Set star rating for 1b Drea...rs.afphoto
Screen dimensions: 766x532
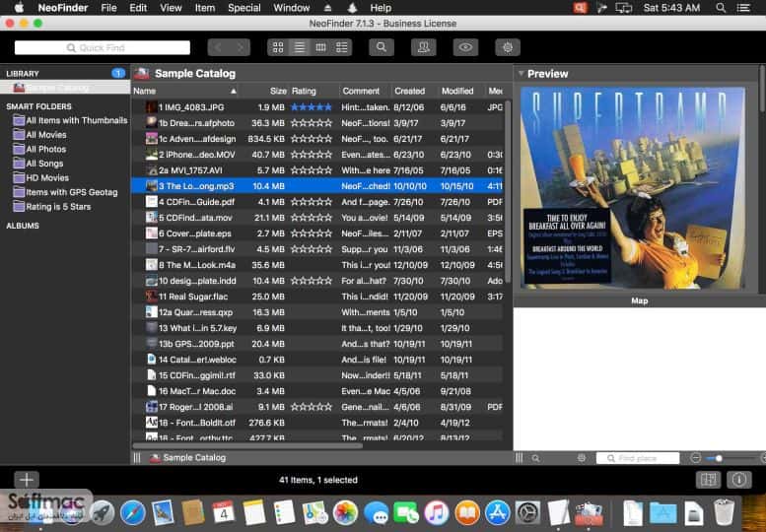coord(312,123)
